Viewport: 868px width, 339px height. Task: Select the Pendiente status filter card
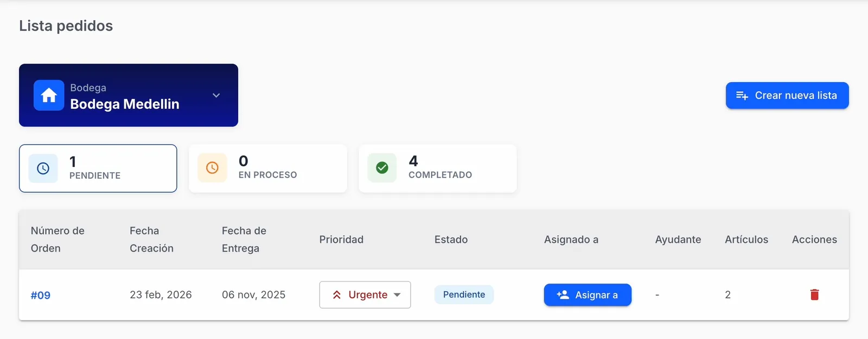point(98,168)
